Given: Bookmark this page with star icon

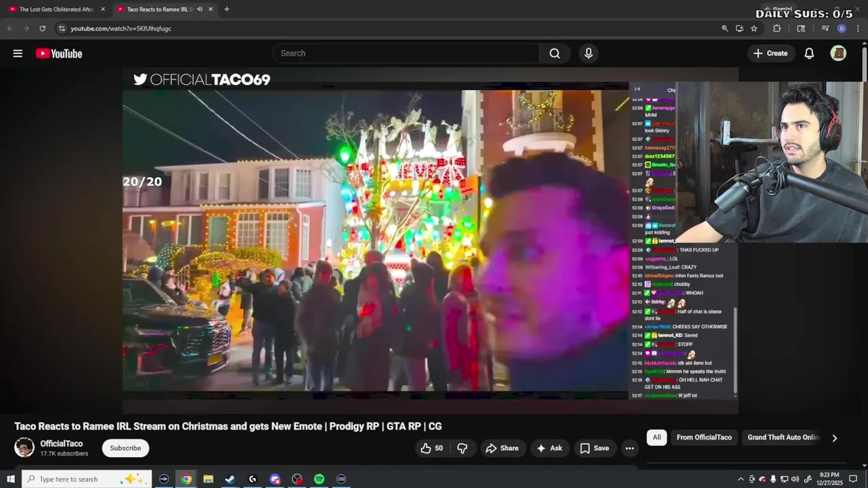Looking at the screenshot, I should coord(754,28).
